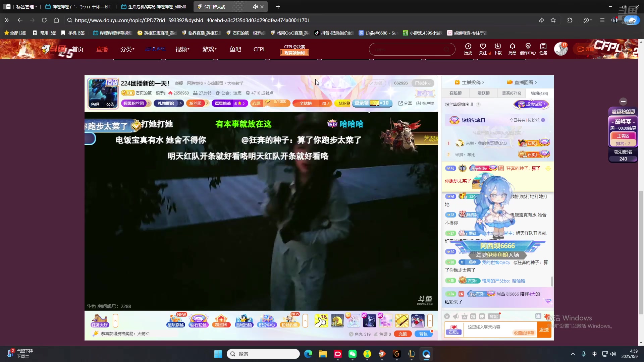The image size is (644, 362).
Task: Favorite this page with the star icon
Action: point(553,20)
